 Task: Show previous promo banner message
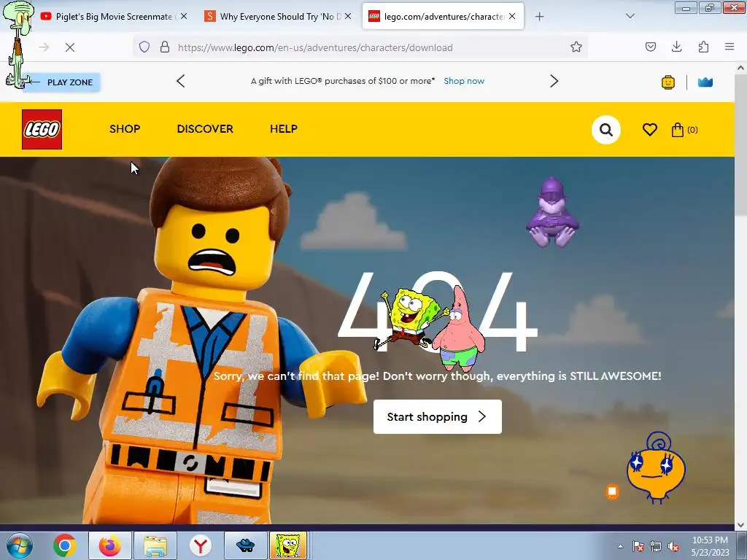coord(181,81)
